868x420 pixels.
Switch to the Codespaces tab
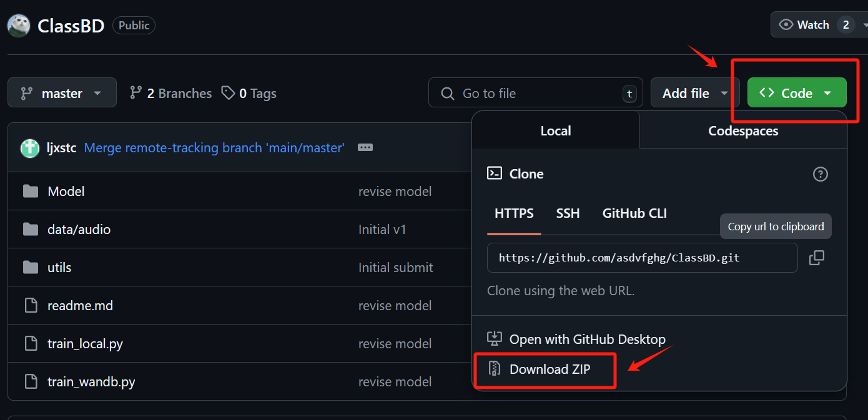pyautogui.click(x=743, y=130)
